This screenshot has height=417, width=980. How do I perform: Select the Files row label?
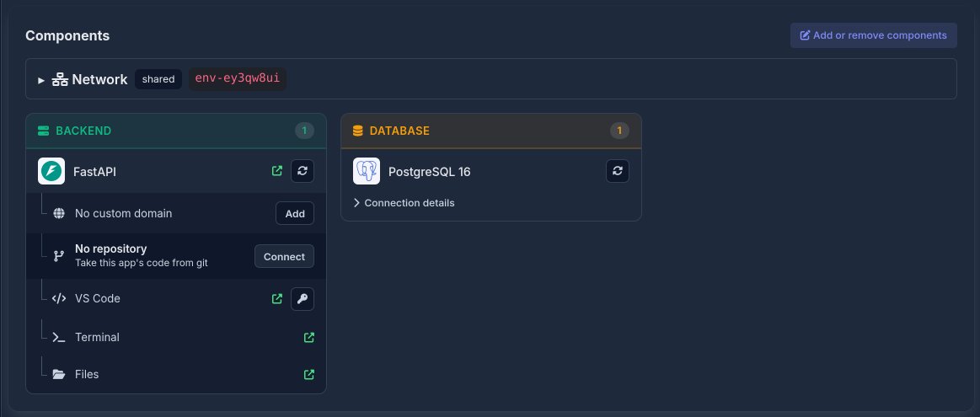tap(87, 374)
